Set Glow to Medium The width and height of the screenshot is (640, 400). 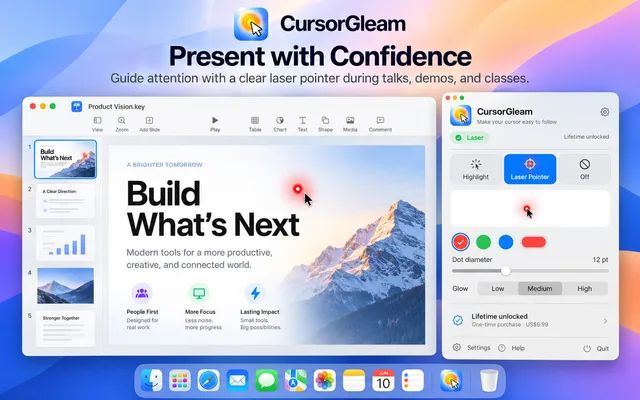pyautogui.click(x=540, y=289)
